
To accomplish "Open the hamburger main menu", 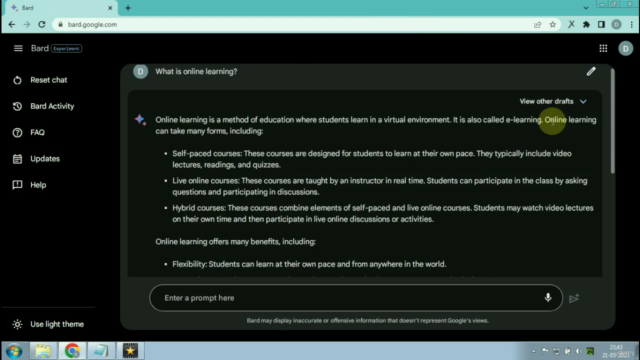I will 18,48.
